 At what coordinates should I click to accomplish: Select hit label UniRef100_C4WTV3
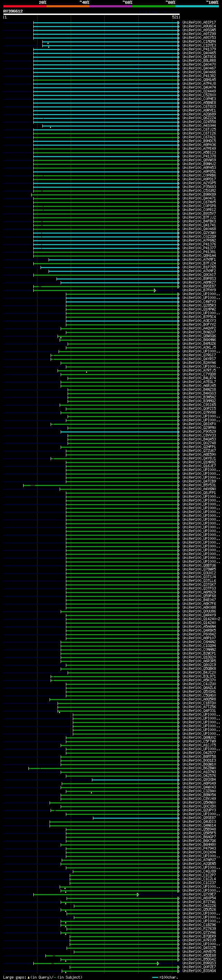click(199, 302)
